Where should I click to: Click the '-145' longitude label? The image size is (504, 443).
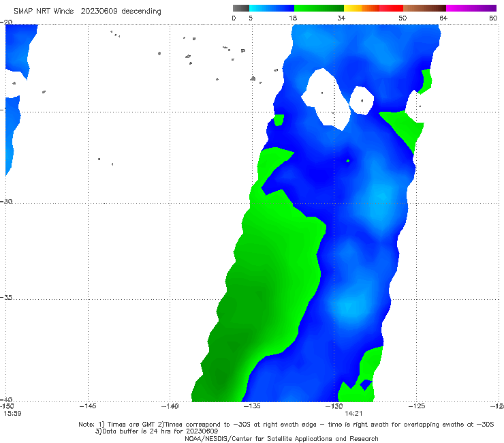(88, 406)
